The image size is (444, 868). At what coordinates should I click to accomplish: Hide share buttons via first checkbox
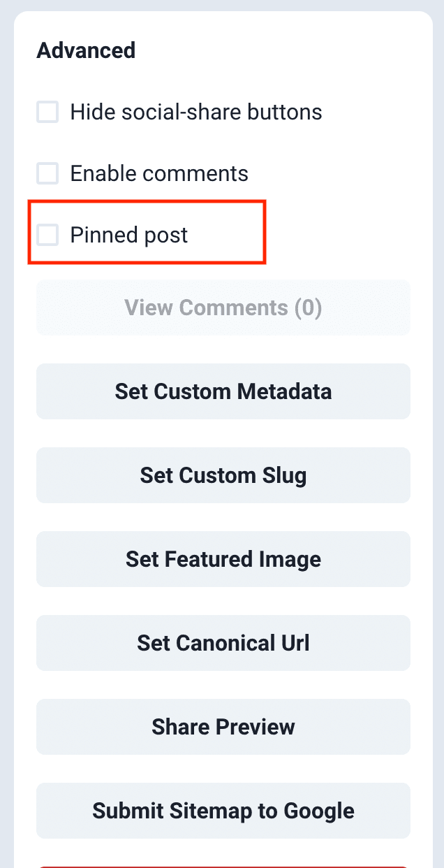[x=47, y=112]
